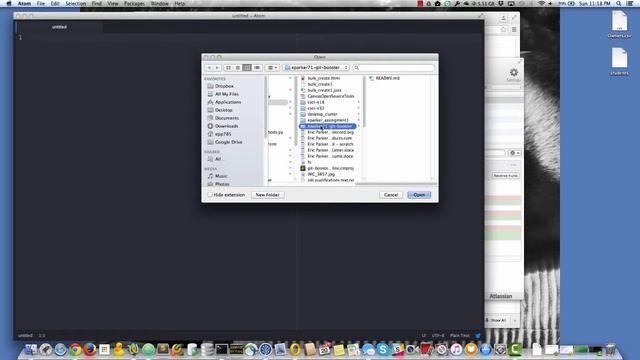Expand the eparker_assignment1 folder arrow

coord(359,120)
